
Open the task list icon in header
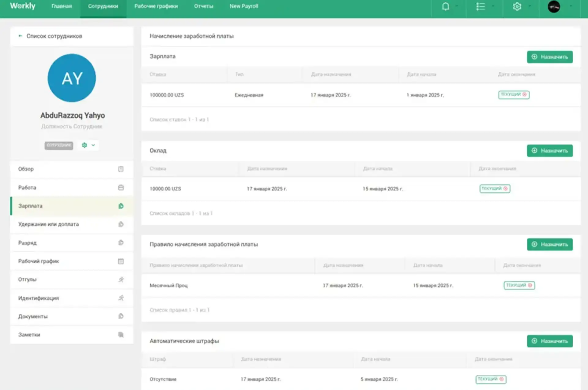click(481, 7)
